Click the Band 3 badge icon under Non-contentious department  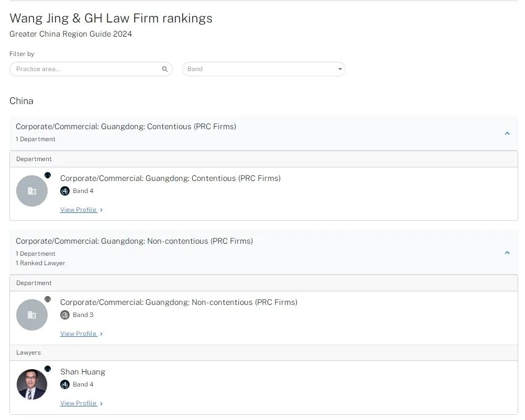tap(64, 315)
